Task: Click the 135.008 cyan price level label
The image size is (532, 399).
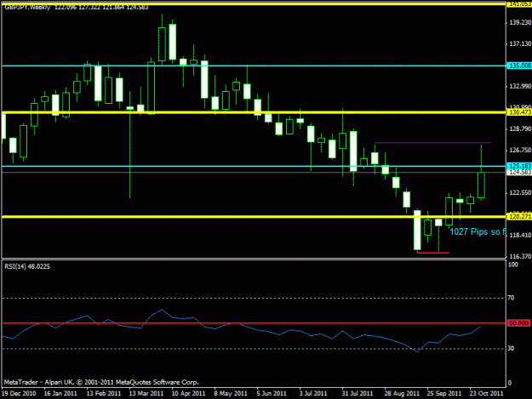Action: tap(519, 66)
